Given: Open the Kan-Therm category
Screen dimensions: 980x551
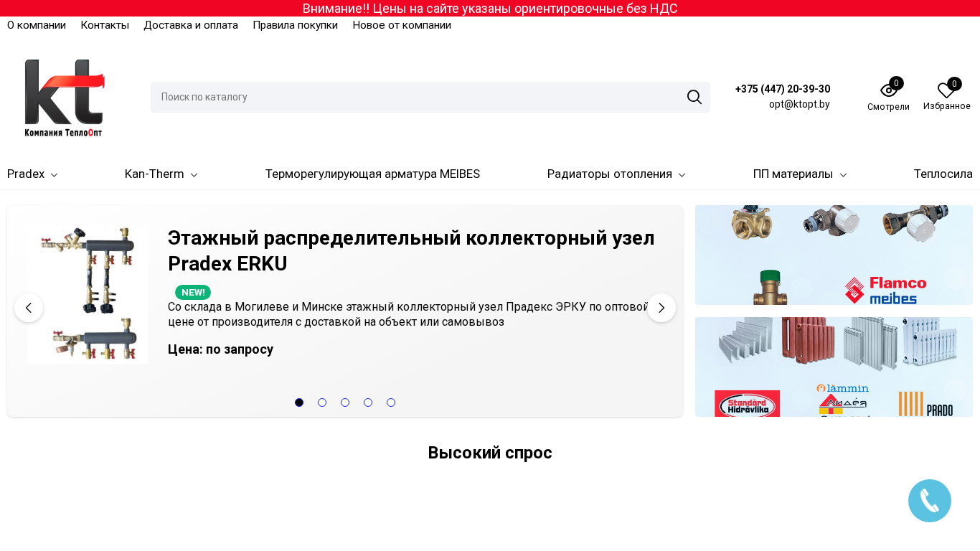Looking at the screenshot, I should (x=154, y=174).
